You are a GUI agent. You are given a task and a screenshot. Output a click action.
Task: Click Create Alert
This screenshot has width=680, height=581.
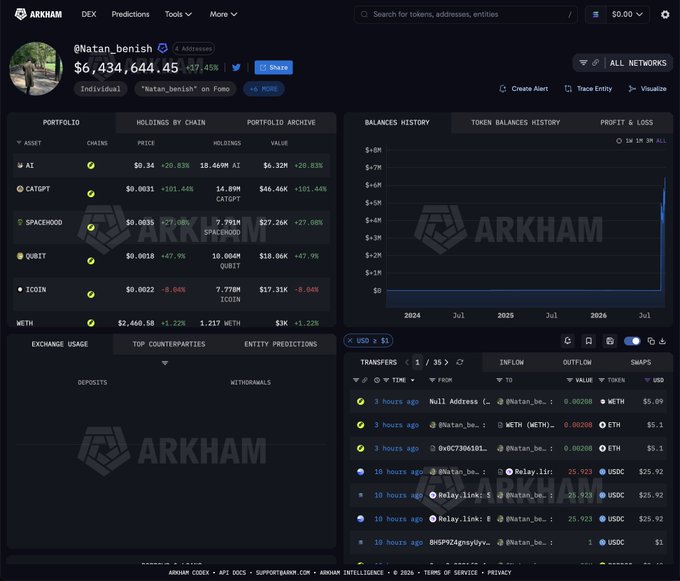[523, 88]
